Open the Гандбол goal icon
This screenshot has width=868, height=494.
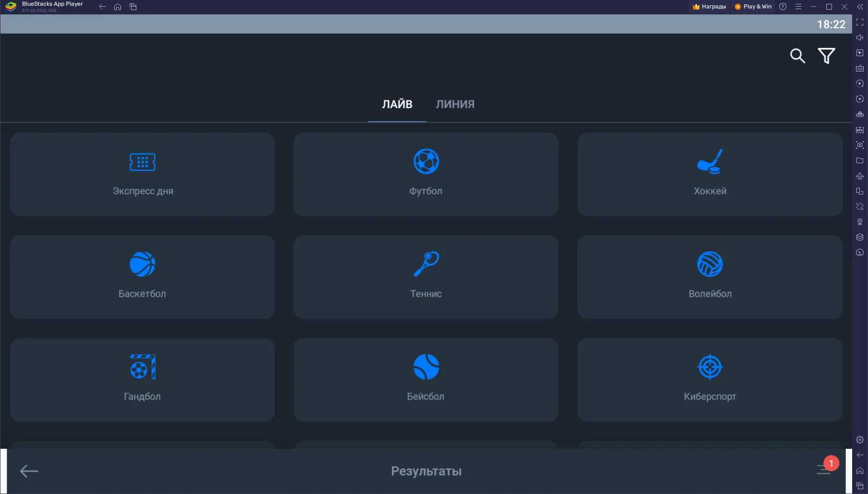coord(142,367)
